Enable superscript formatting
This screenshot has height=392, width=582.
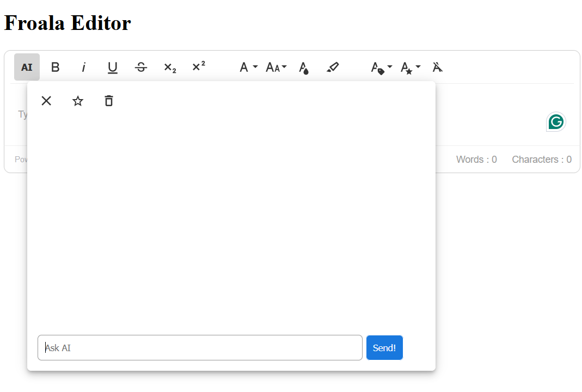point(198,66)
